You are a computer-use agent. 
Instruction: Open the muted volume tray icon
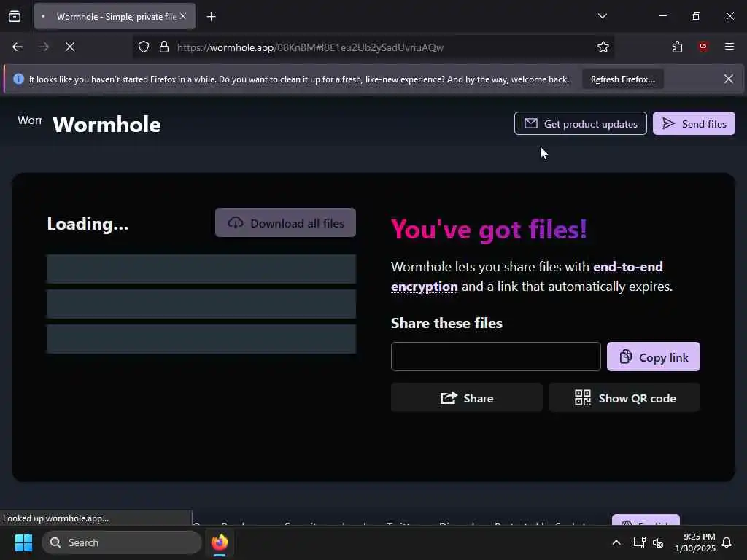658,542
